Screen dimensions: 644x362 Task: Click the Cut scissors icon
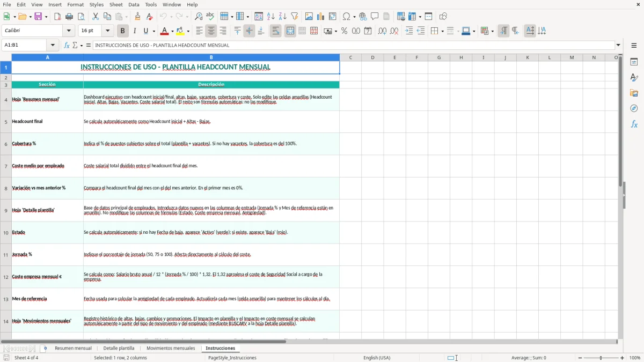pyautogui.click(x=96, y=17)
